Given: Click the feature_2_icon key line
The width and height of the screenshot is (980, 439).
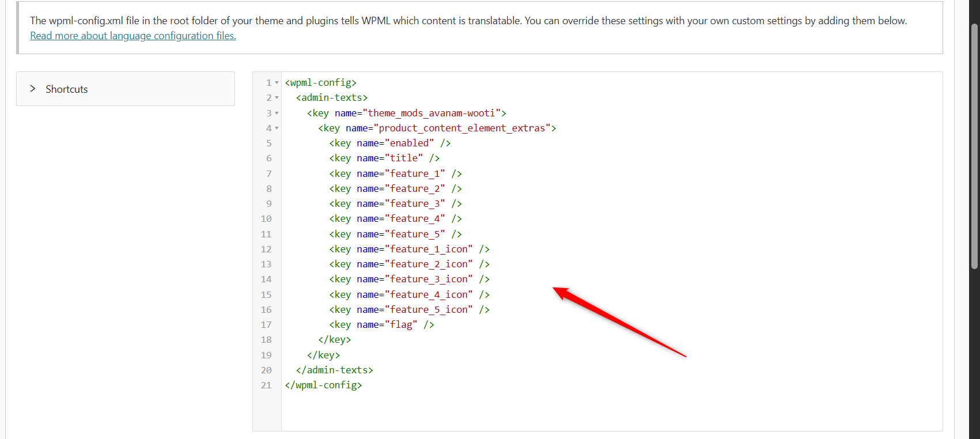Looking at the screenshot, I should click(409, 264).
